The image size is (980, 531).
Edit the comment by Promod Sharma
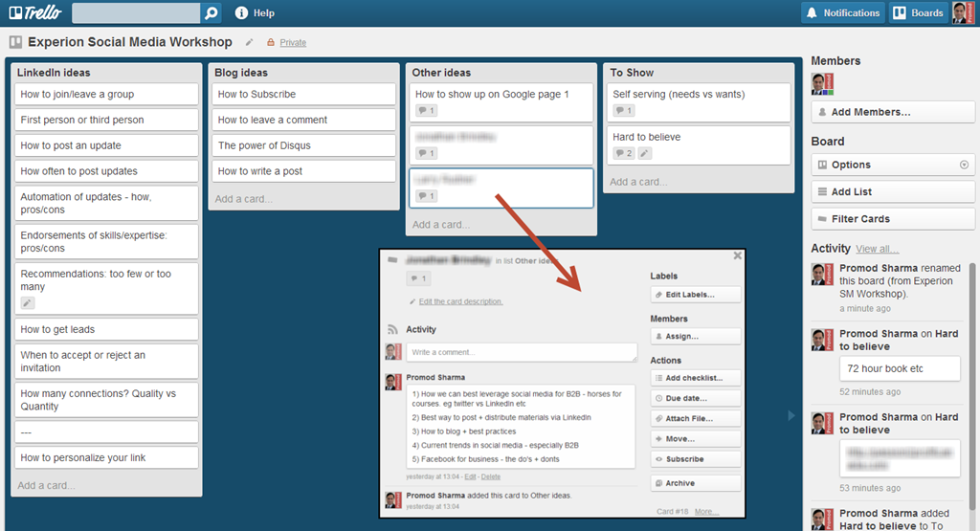470,476
